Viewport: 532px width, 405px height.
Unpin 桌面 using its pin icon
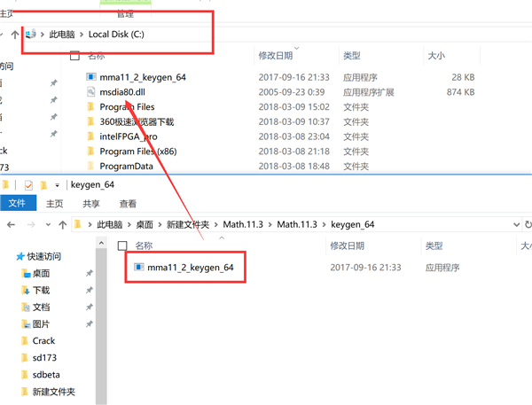(x=90, y=273)
